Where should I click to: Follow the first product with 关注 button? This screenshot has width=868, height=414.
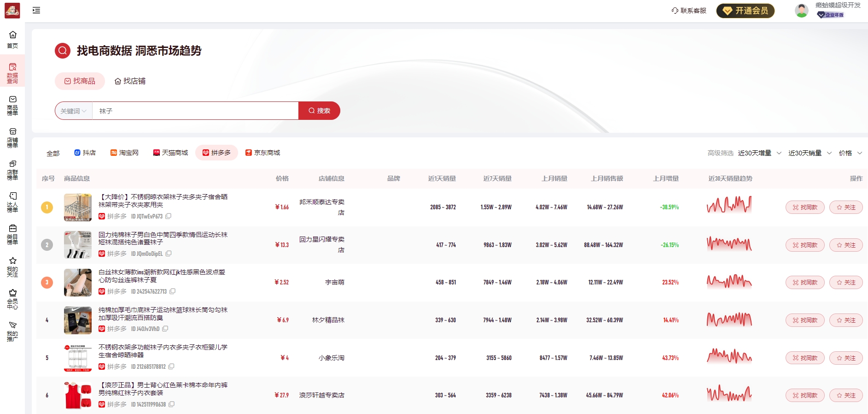click(845, 207)
